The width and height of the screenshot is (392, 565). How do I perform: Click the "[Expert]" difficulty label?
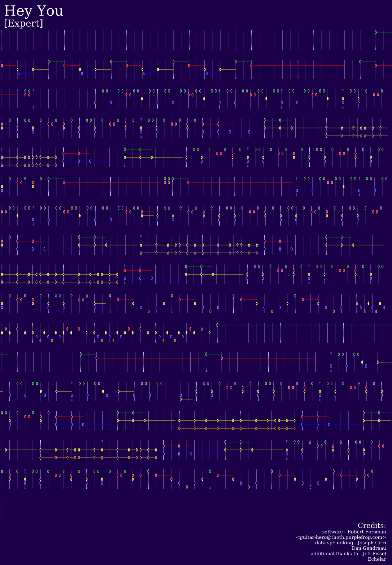[x=23, y=23]
